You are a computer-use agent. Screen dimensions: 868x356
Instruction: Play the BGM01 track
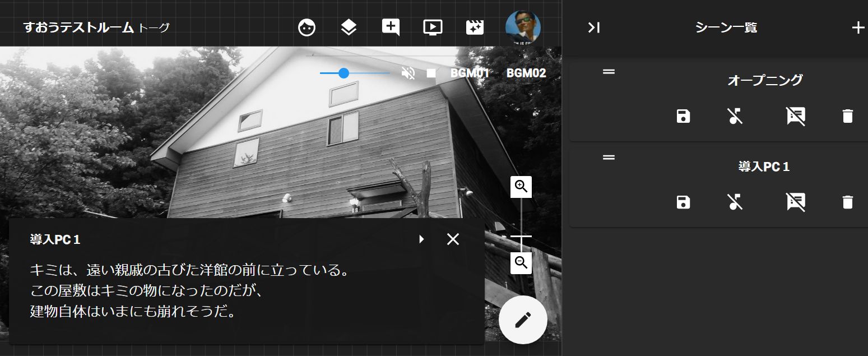pos(470,73)
